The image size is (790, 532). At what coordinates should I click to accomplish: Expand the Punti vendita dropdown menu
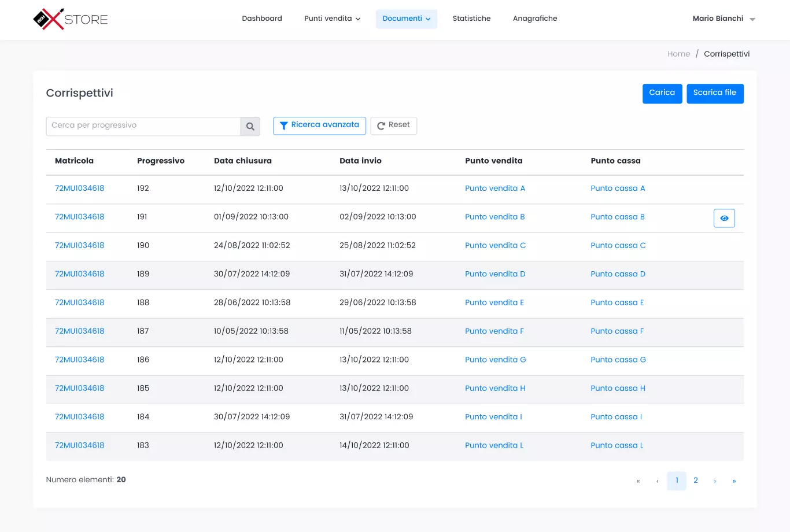pos(332,19)
